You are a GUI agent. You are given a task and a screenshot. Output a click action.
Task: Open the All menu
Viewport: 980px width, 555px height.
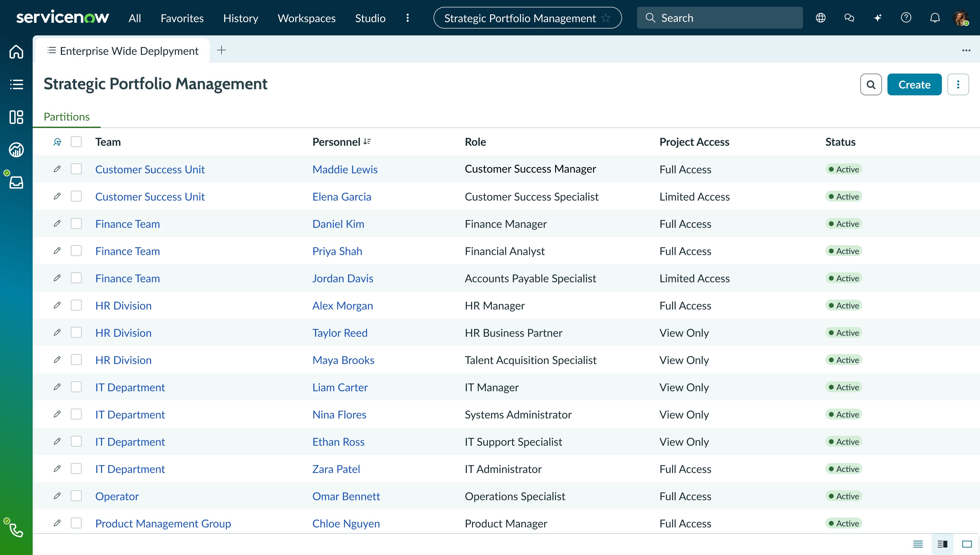[135, 18]
